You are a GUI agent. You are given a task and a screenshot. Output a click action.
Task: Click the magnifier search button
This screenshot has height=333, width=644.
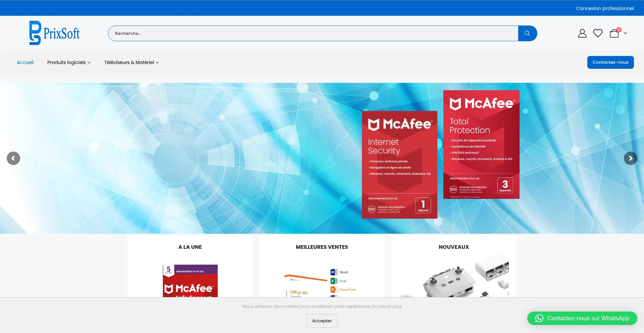coord(527,34)
